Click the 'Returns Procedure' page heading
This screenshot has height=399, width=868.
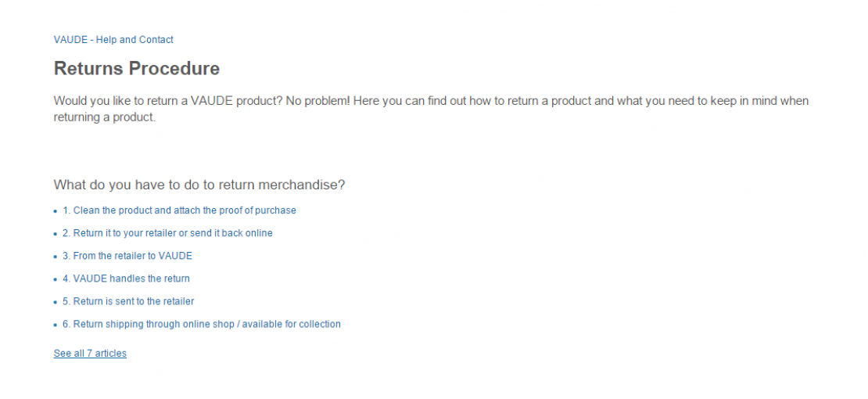(137, 69)
